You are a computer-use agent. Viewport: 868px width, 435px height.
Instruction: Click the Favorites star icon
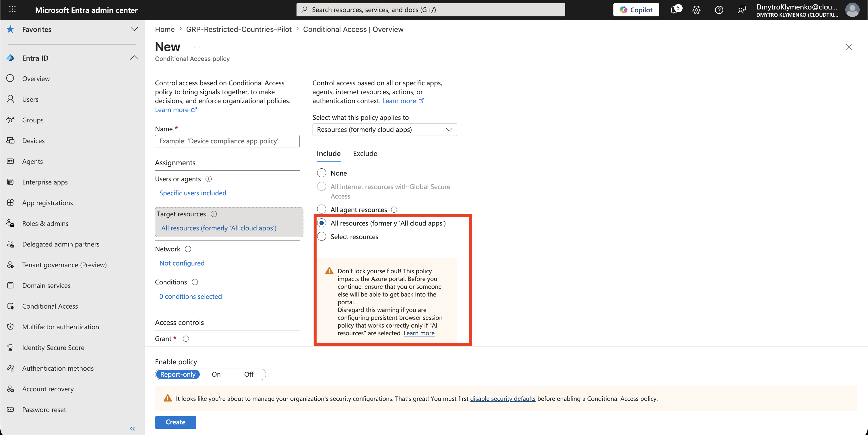coord(10,29)
